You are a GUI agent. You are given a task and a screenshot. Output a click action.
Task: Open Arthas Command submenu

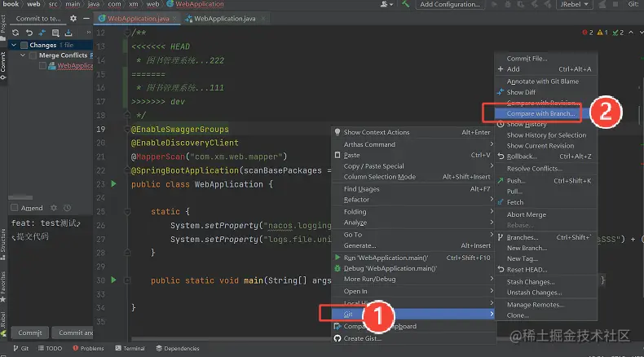[413, 144]
